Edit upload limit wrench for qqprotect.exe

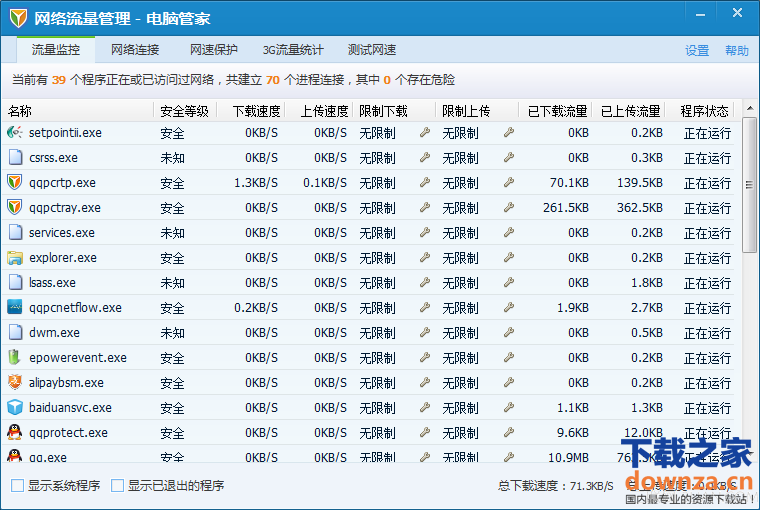point(508,432)
